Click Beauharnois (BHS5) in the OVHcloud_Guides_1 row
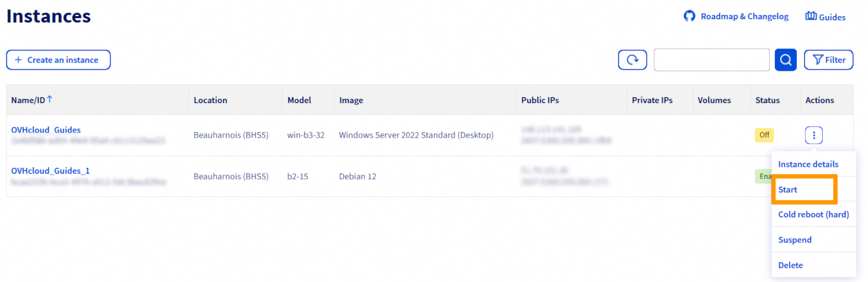Screen dimensions: 868x282 [x=231, y=177]
